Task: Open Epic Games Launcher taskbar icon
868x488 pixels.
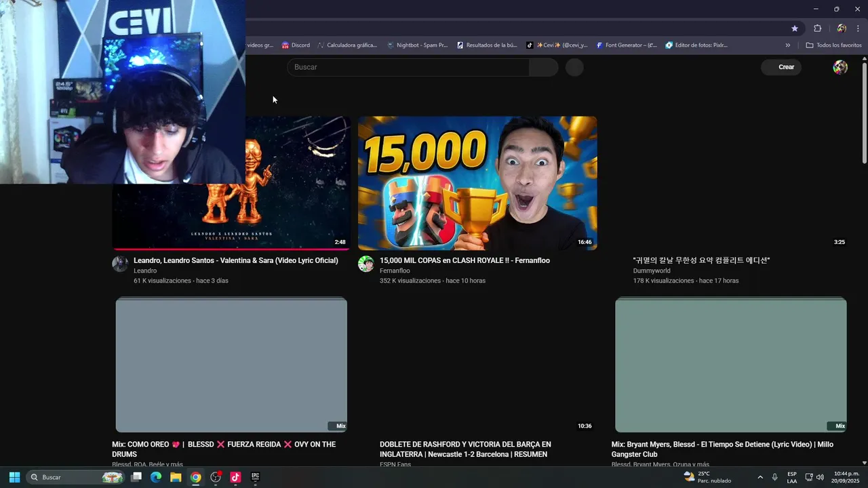Action: coord(256,477)
